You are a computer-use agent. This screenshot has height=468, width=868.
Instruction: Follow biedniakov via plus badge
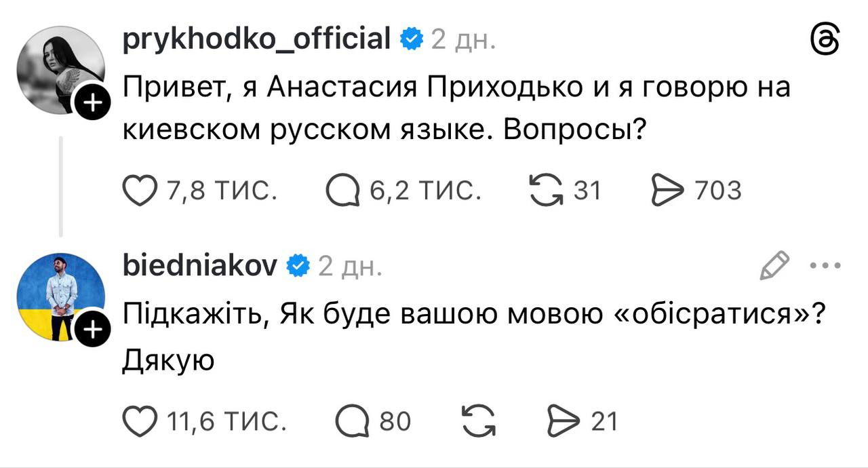coord(94,330)
